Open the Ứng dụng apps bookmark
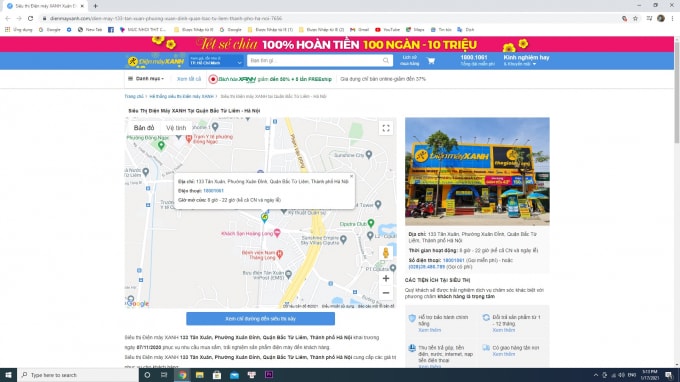Image resolution: width=680 pixels, height=382 pixels. pyautogui.click(x=19, y=29)
